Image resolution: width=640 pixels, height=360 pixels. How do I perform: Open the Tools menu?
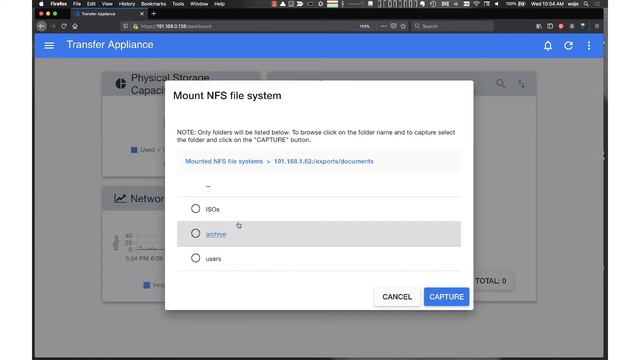click(x=178, y=4)
